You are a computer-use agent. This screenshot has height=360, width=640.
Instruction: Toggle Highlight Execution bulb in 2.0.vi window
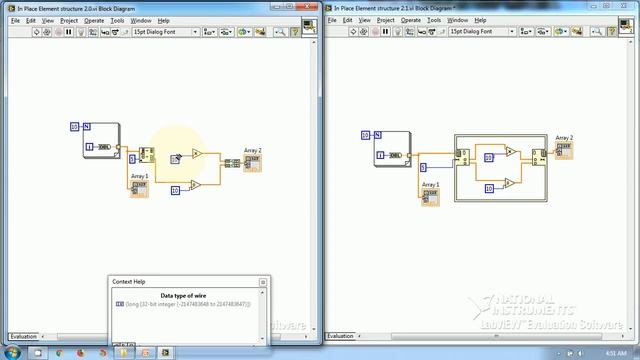pos(81,32)
